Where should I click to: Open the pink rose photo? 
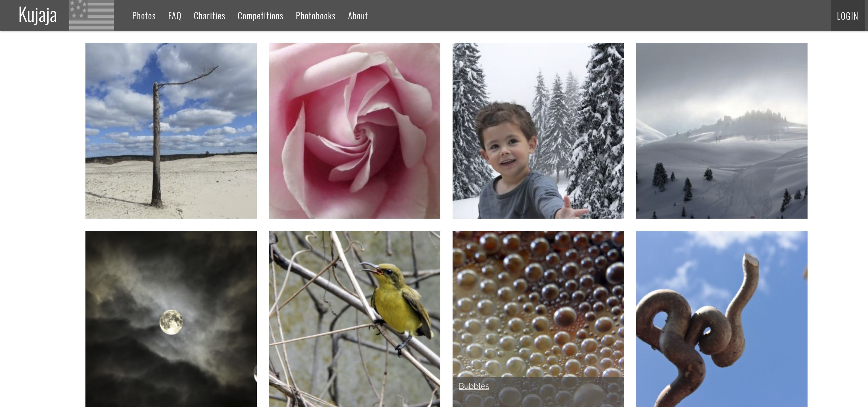pos(354,130)
